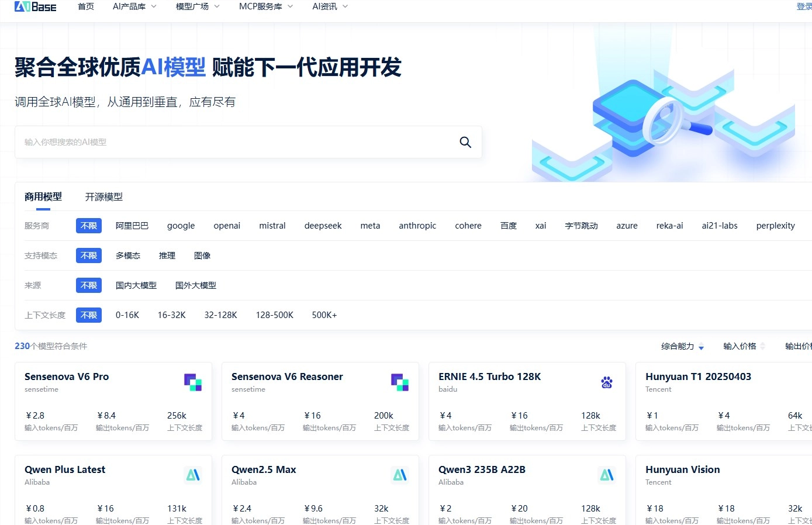812x525 pixels.
Task: Expand the AI资讯 dropdown menu
Action: coord(330,6)
